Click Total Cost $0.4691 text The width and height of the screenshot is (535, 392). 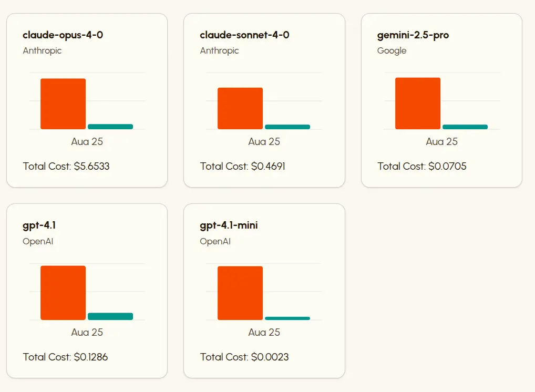[x=243, y=166]
